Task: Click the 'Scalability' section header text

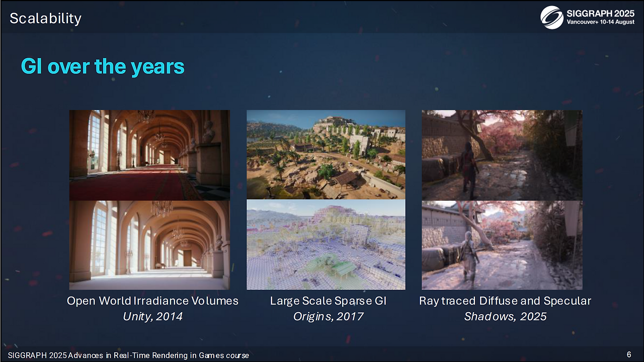Action: [45, 19]
